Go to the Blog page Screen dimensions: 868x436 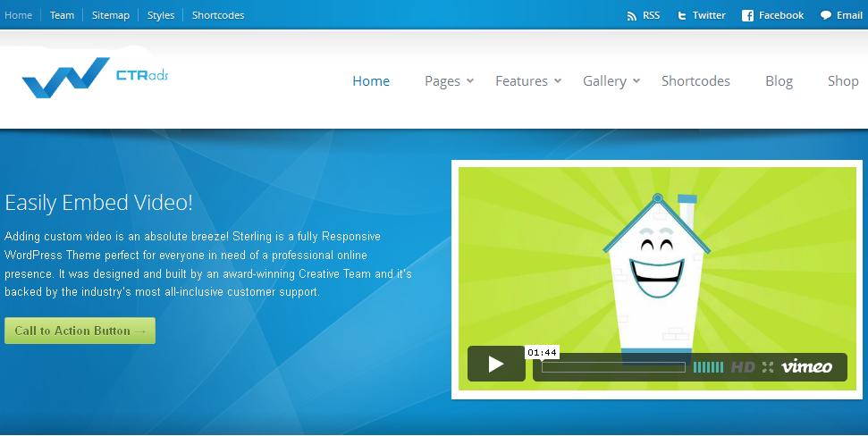[x=779, y=81]
